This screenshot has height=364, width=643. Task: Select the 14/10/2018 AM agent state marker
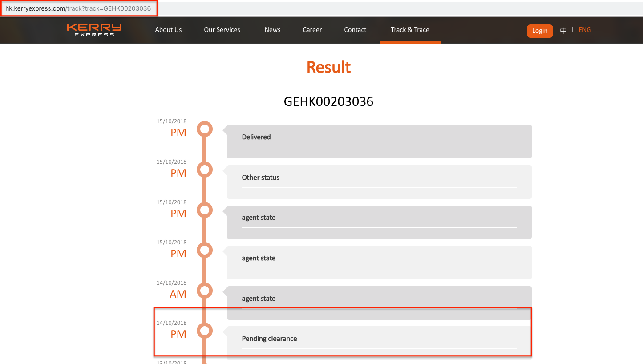(x=205, y=291)
